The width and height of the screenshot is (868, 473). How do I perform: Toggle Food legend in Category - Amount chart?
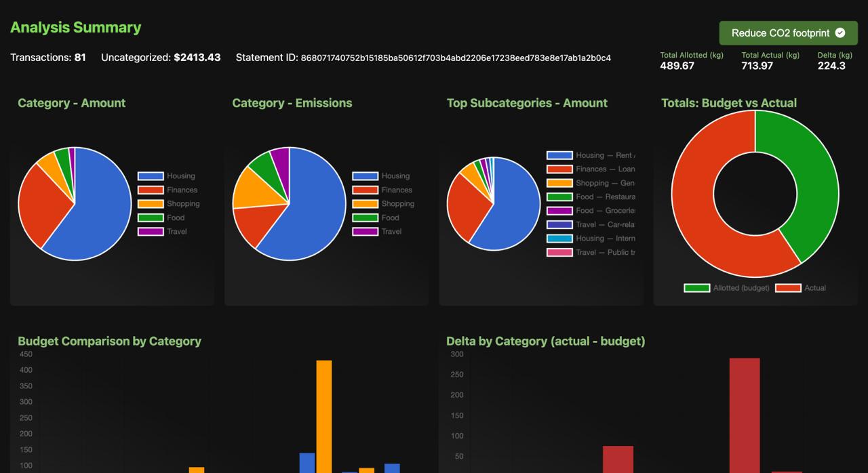[161, 218]
